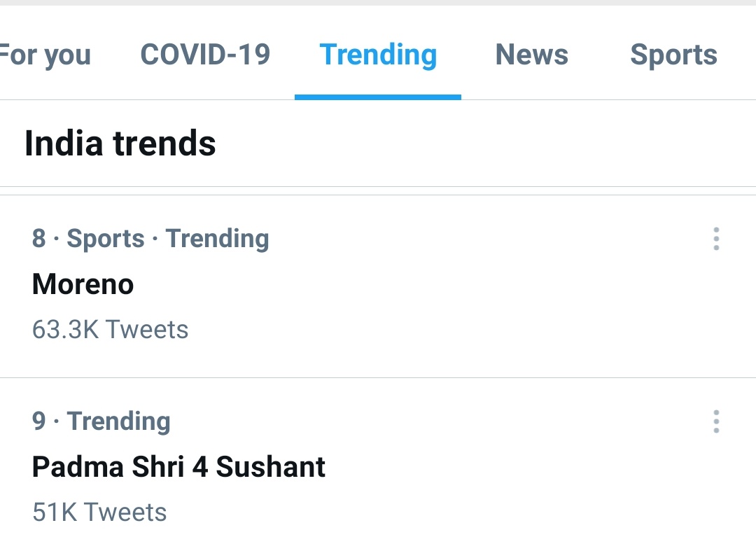Click the 51K Tweets count

click(99, 512)
